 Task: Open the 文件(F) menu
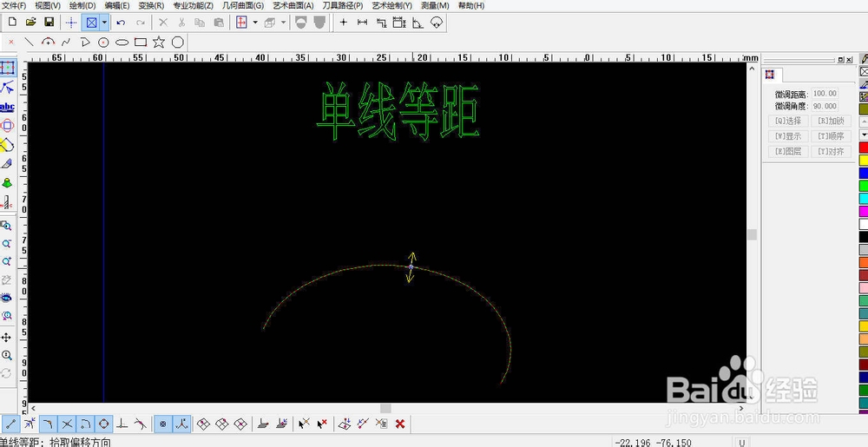(x=13, y=5)
